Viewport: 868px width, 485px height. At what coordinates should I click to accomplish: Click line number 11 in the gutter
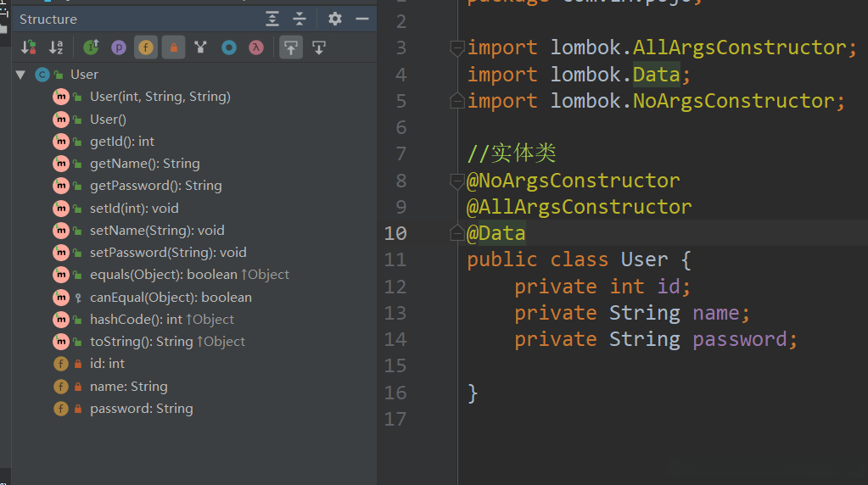[395, 260]
